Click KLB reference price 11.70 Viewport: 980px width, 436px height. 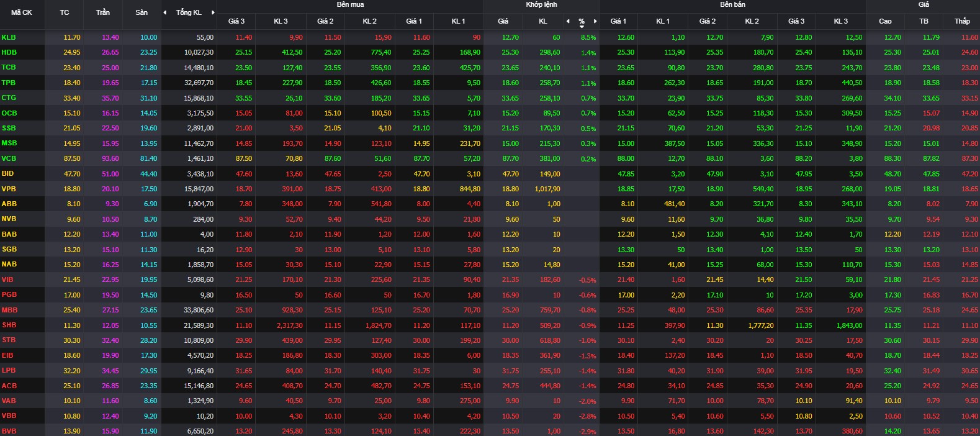coord(72,37)
